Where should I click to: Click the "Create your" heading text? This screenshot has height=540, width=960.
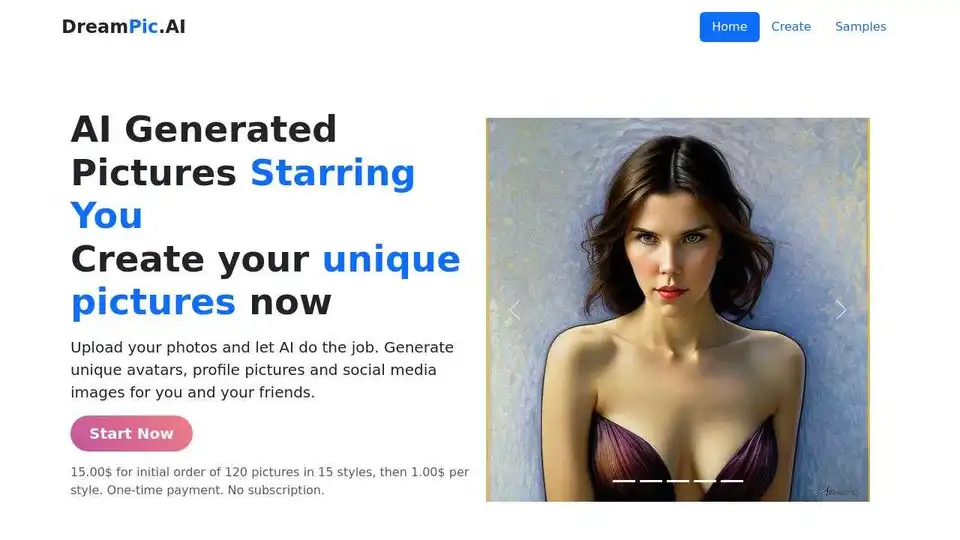coord(190,259)
